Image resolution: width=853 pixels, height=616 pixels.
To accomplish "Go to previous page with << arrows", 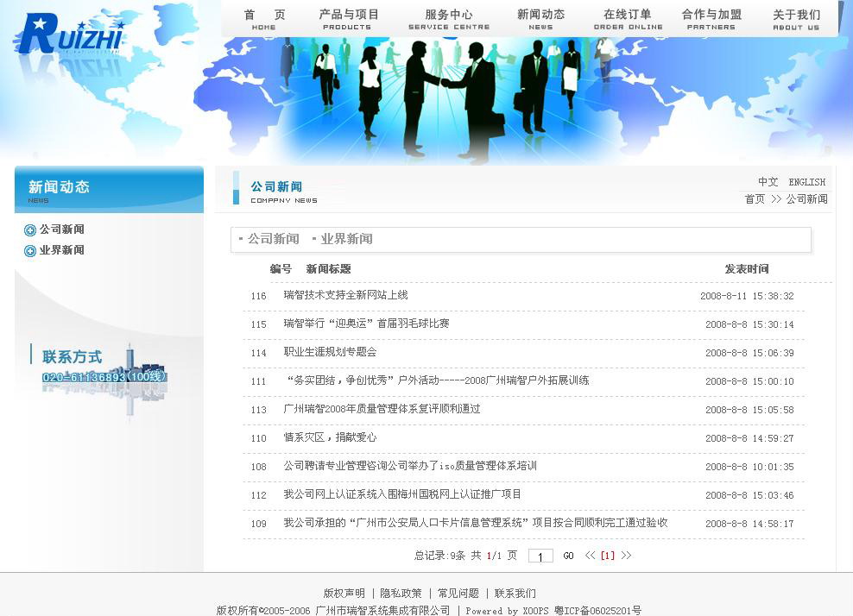I will pos(590,556).
